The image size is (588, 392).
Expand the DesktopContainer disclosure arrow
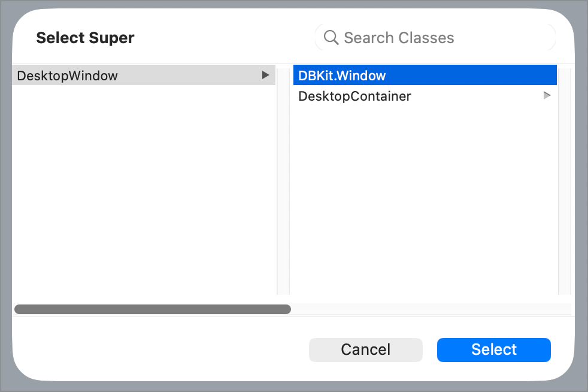point(547,95)
